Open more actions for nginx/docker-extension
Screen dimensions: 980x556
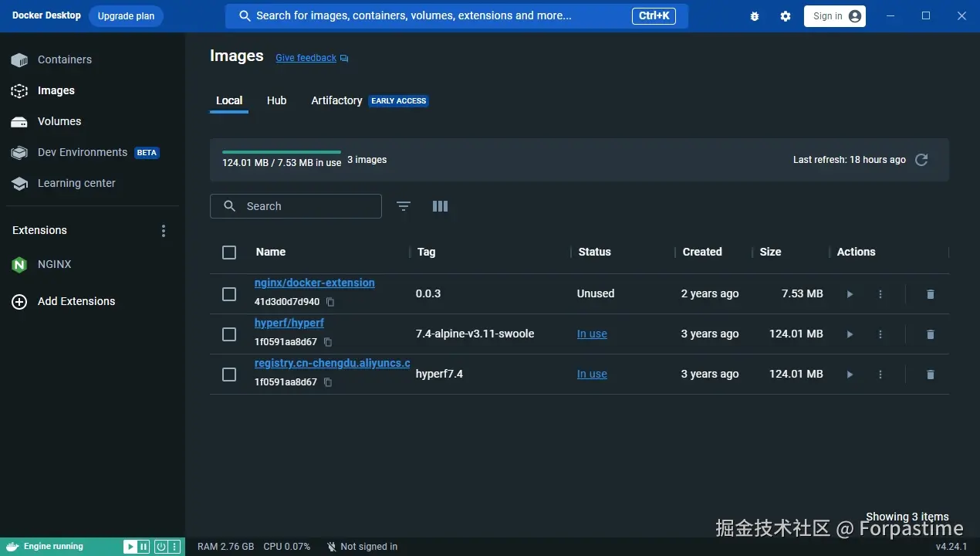pos(880,294)
